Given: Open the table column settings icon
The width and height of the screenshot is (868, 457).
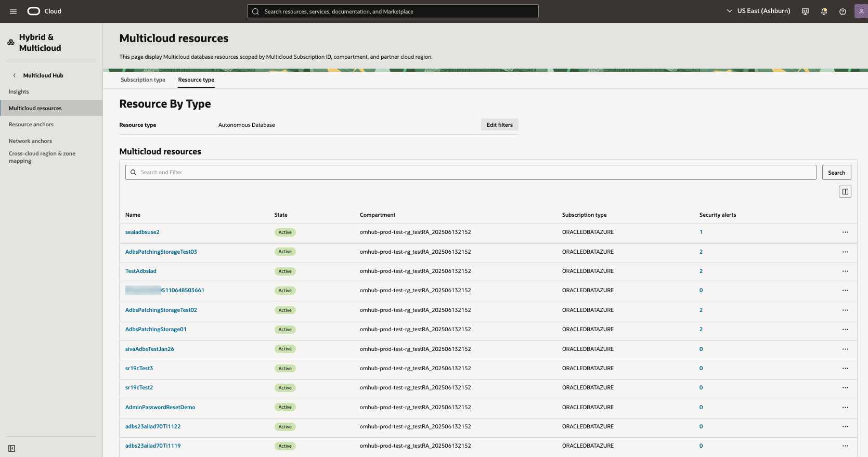Looking at the screenshot, I should coord(845,192).
